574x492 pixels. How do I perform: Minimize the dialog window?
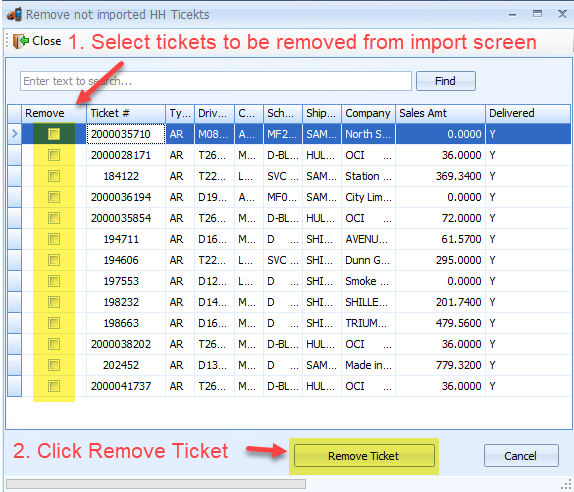tap(512, 15)
